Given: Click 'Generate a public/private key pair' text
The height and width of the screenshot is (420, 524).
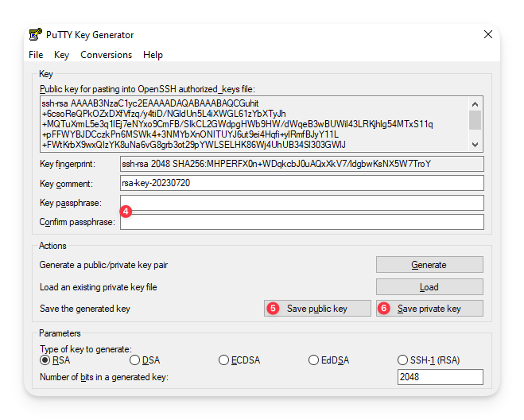Looking at the screenshot, I should click(103, 265).
